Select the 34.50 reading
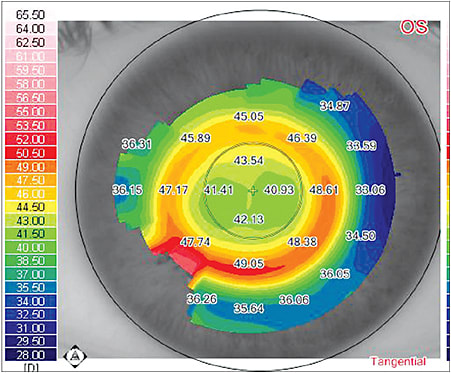451x373 pixels. coord(361,236)
